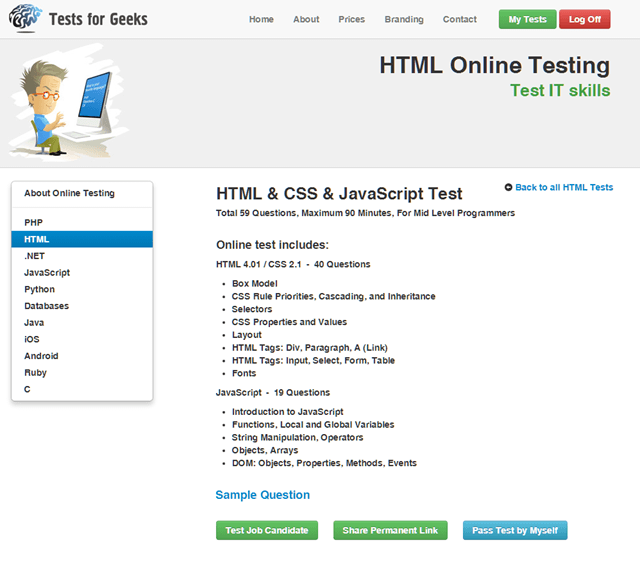The height and width of the screenshot is (563, 640).
Task: Click Functions, Local and Global Variables item
Action: click(x=313, y=425)
